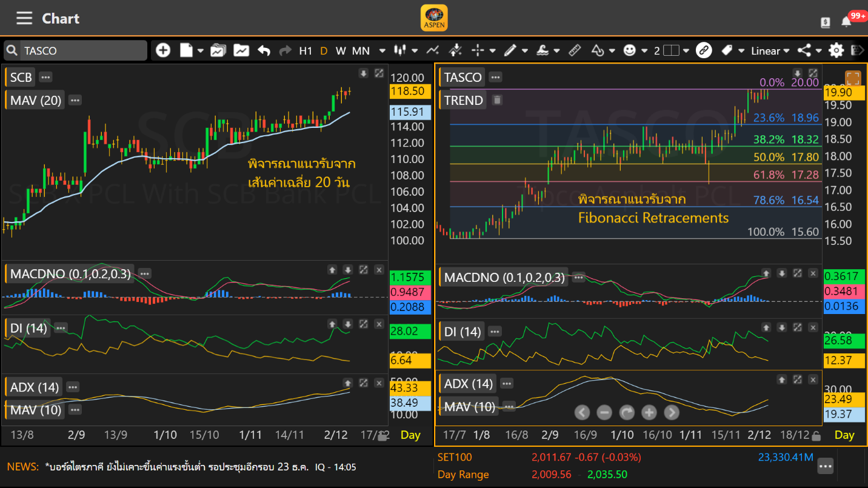Toggle the chart link button
The height and width of the screenshot is (488, 868).
pyautogui.click(x=704, y=50)
